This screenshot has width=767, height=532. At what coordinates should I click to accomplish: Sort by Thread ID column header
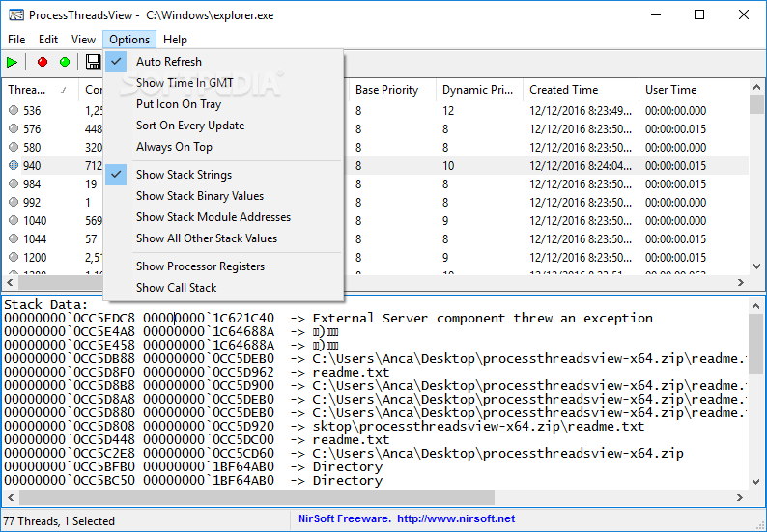pos(41,90)
